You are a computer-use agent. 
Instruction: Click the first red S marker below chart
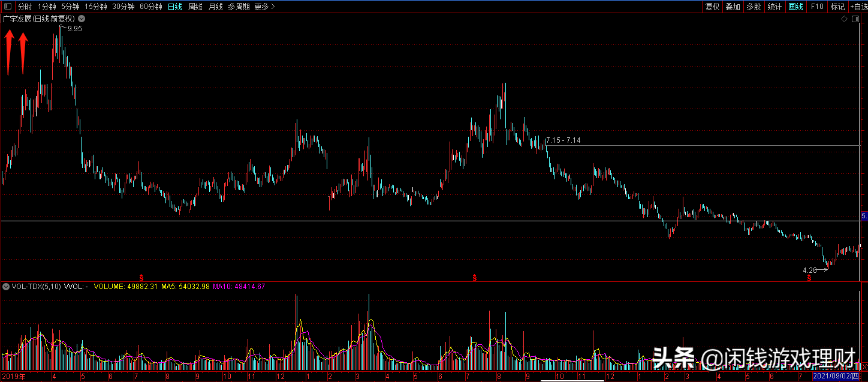click(141, 277)
